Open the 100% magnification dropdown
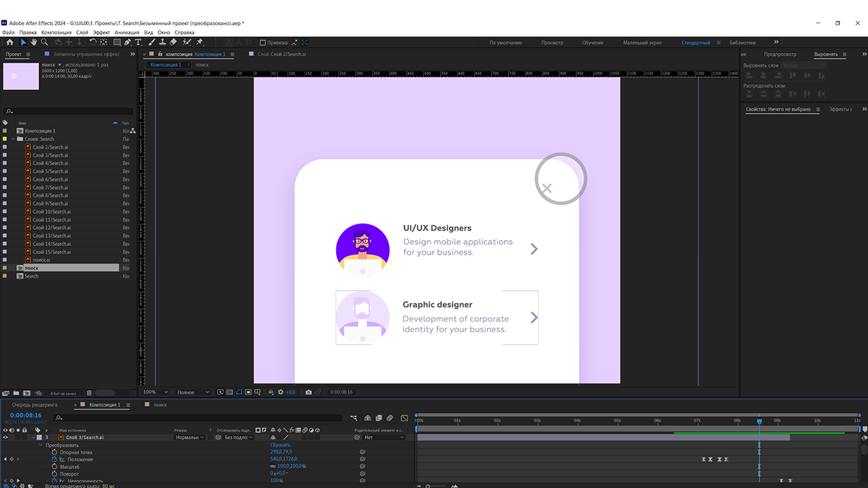Screen dimensions: 868x488 [155, 392]
